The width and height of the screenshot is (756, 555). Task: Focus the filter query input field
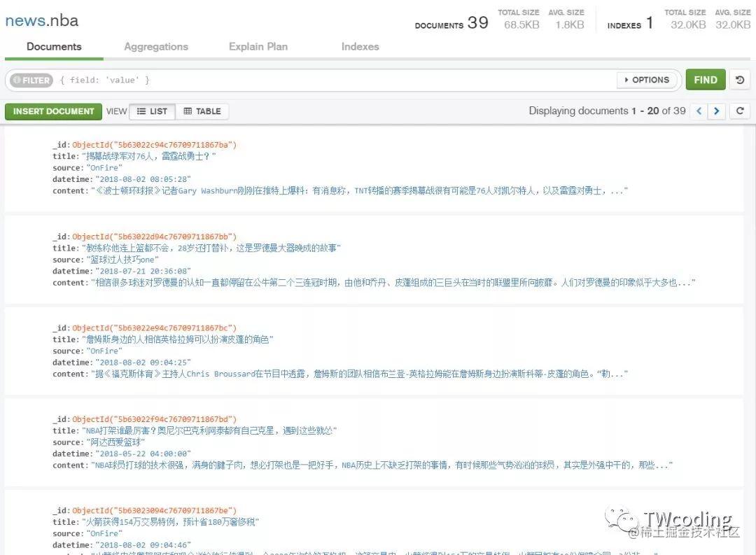[x=335, y=80]
